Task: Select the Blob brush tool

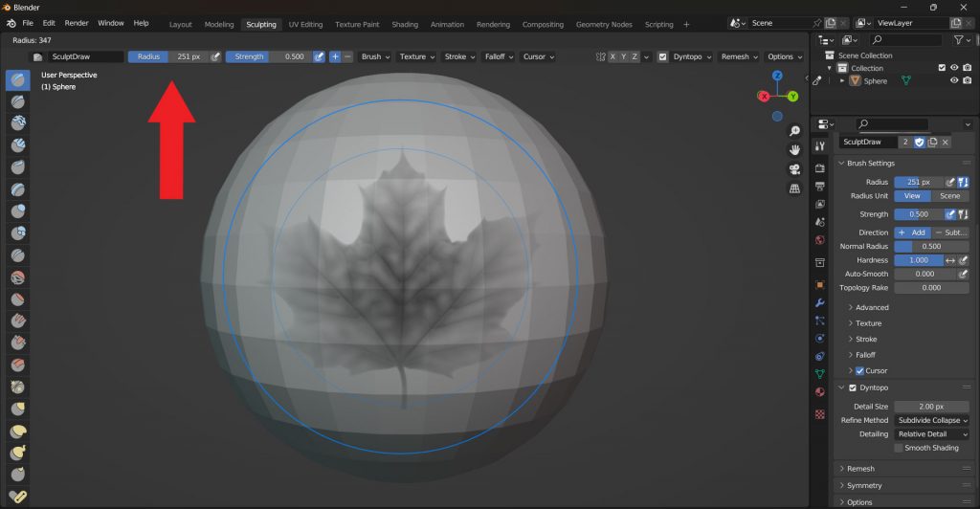Action: [x=18, y=232]
